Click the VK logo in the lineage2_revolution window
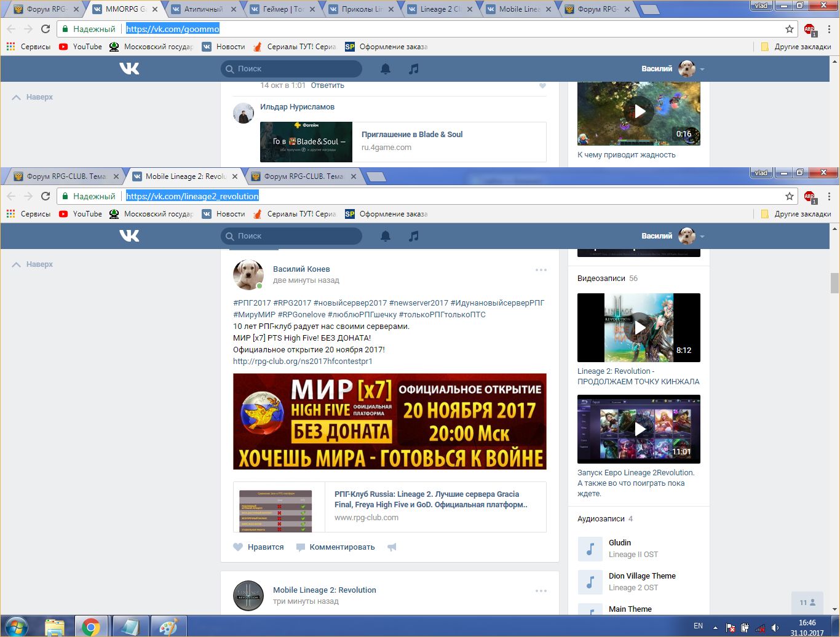The height and width of the screenshot is (637, 840). point(129,235)
